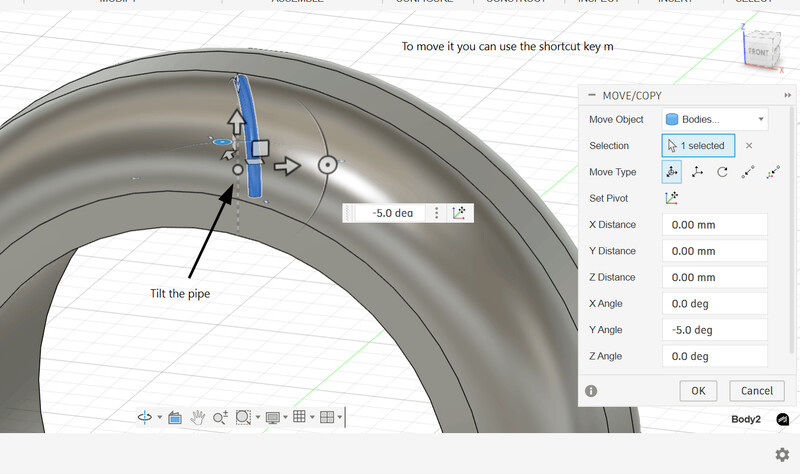
Task: Click the pivot icon beside floating angle box
Action: pos(459,213)
